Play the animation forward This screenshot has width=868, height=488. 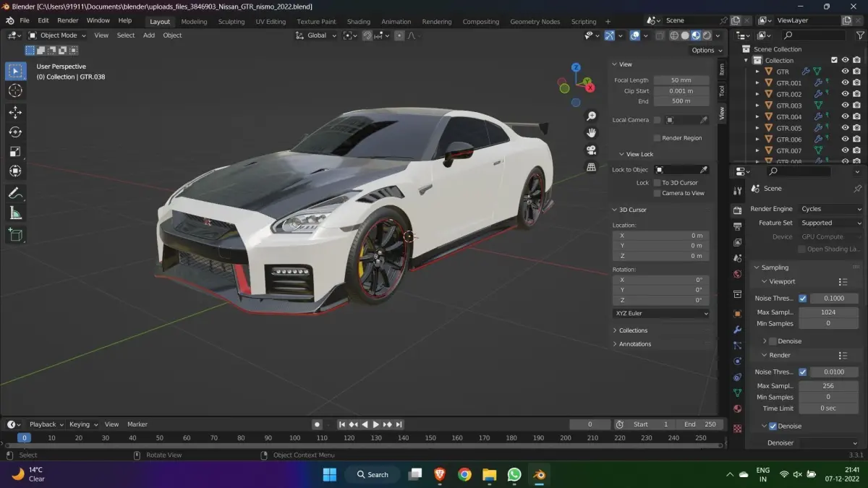375,424
